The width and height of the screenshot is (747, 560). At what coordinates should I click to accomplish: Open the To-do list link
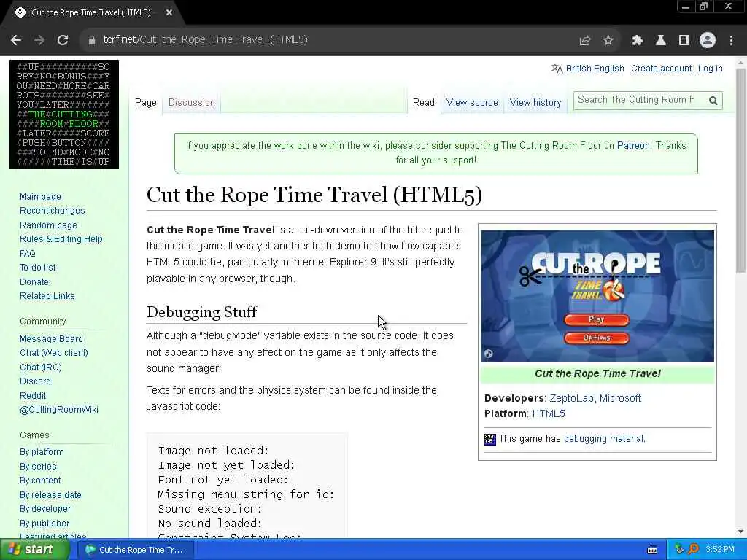38,268
